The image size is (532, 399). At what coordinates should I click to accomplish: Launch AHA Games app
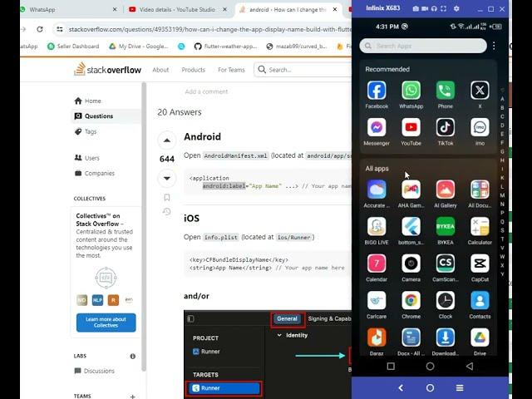[411, 190]
